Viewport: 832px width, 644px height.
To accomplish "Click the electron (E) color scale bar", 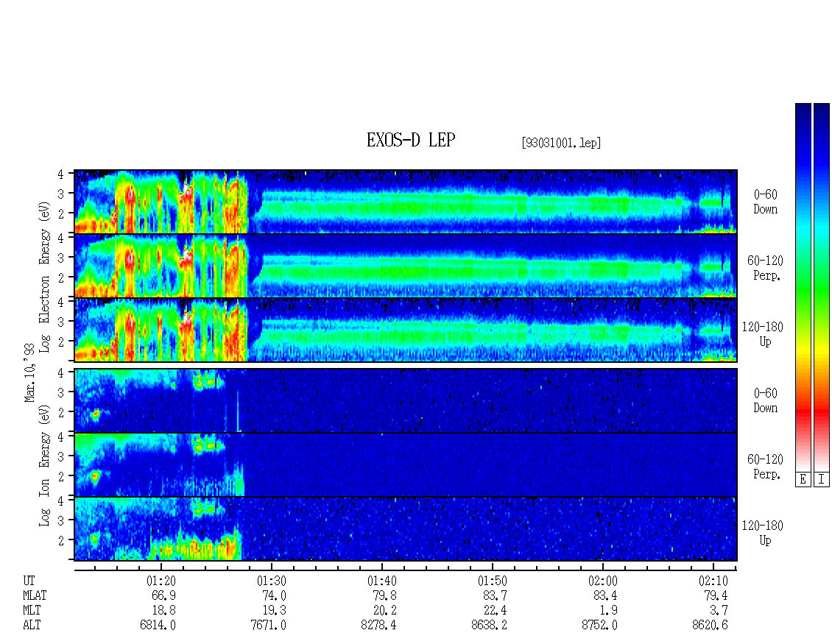I will point(803,287).
